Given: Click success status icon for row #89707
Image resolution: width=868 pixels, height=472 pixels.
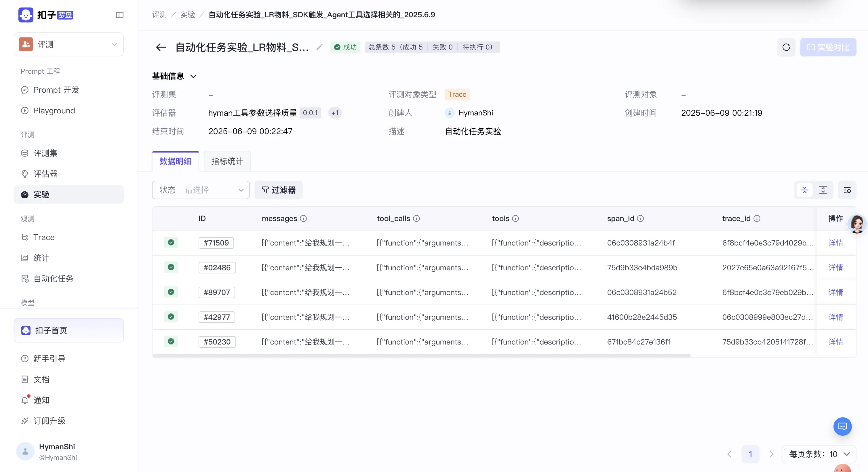Looking at the screenshot, I should 171,292.
